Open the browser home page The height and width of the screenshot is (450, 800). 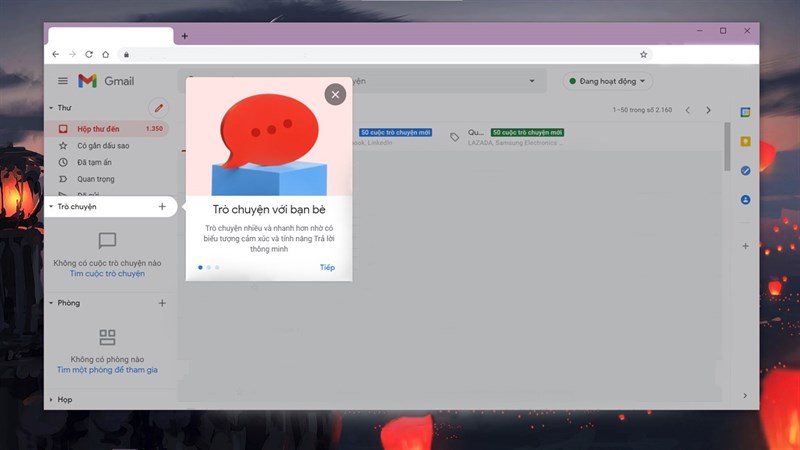106,54
